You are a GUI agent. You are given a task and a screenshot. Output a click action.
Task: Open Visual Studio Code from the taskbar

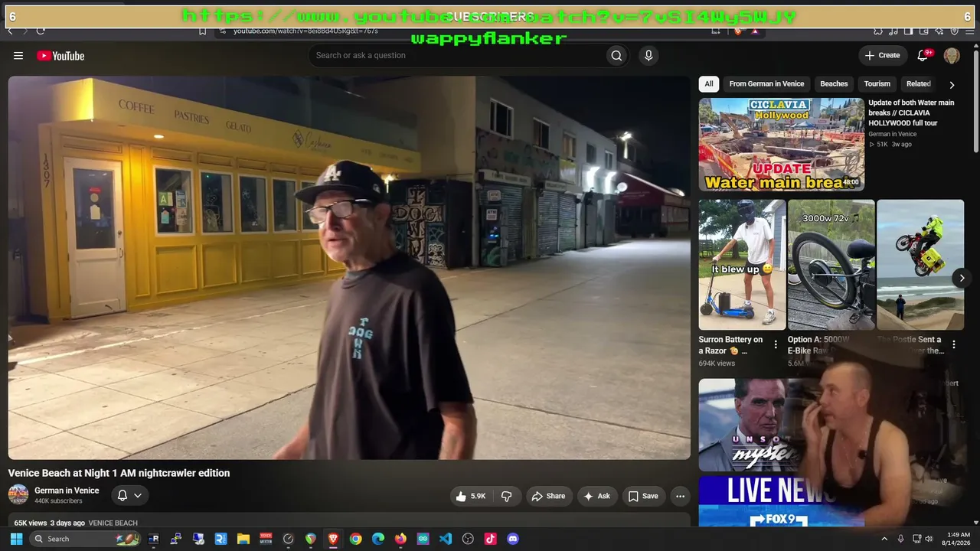[446, 539]
